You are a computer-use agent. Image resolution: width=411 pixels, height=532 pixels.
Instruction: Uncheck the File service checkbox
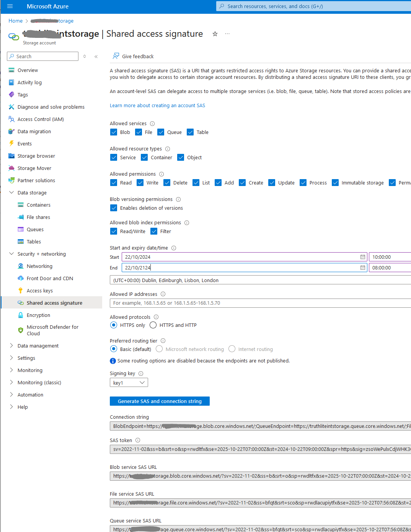(x=139, y=132)
